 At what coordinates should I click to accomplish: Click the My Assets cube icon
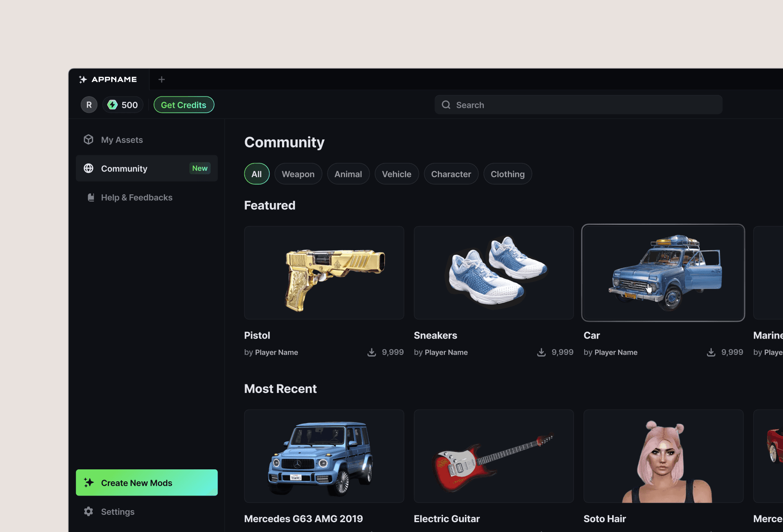click(x=88, y=139)
